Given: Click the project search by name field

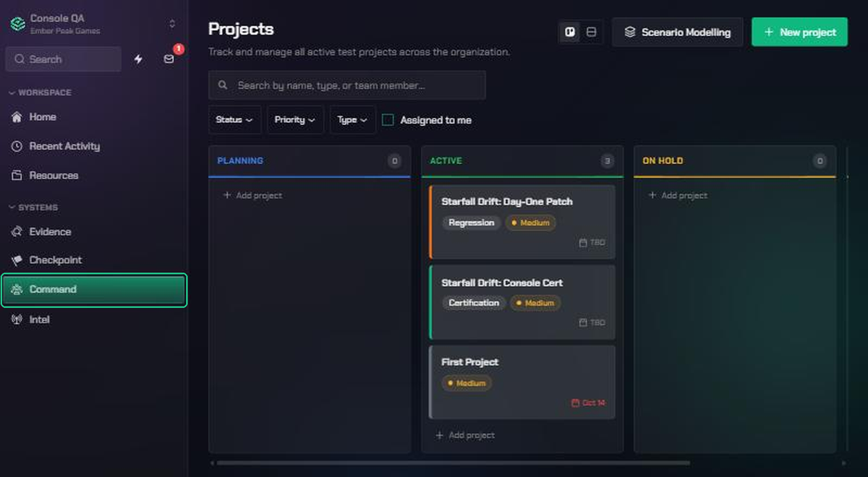Looking at the screenshot, I should pyautogui.click(x=347, y=85).
